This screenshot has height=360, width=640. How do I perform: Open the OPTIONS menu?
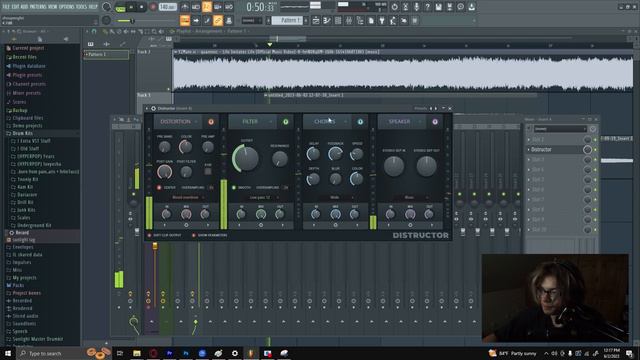[67, 7]
